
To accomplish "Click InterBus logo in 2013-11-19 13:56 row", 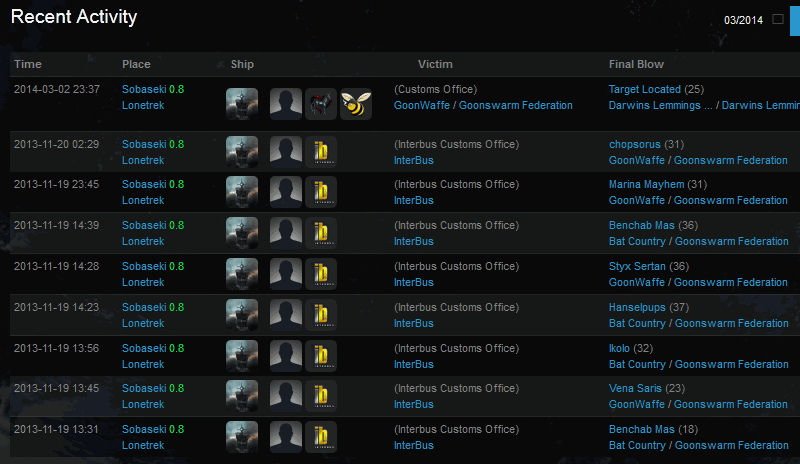I will (321, 356).
